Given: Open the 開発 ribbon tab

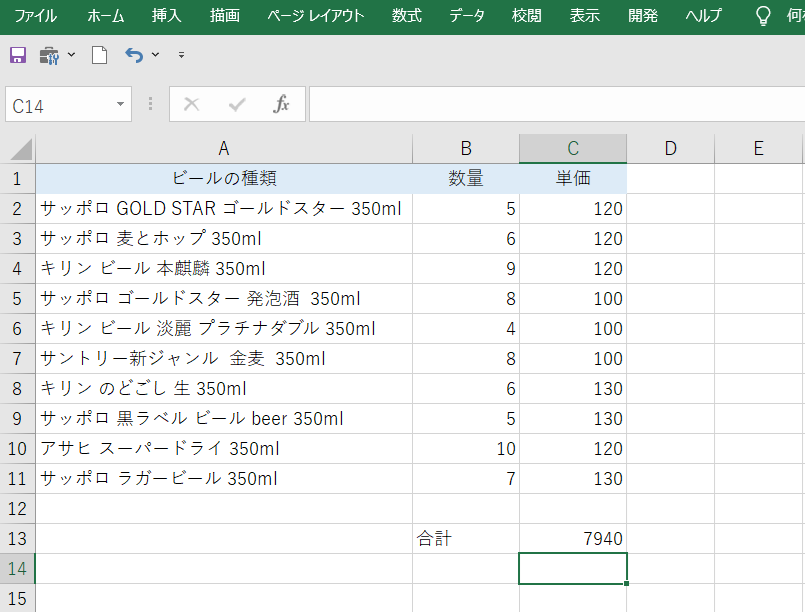Looking at the screenshot, I should tap(643, 16).
